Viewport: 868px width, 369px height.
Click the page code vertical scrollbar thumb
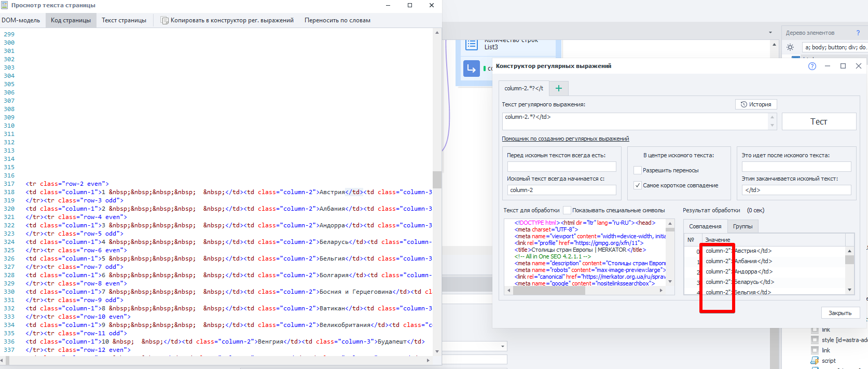tap(437, 180)
